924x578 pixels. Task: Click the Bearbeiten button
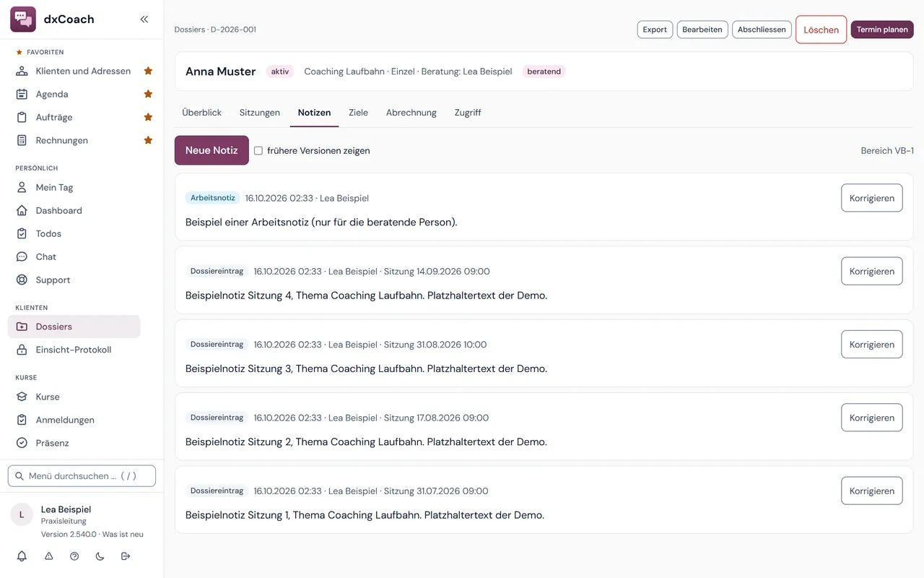coord(702,30)
